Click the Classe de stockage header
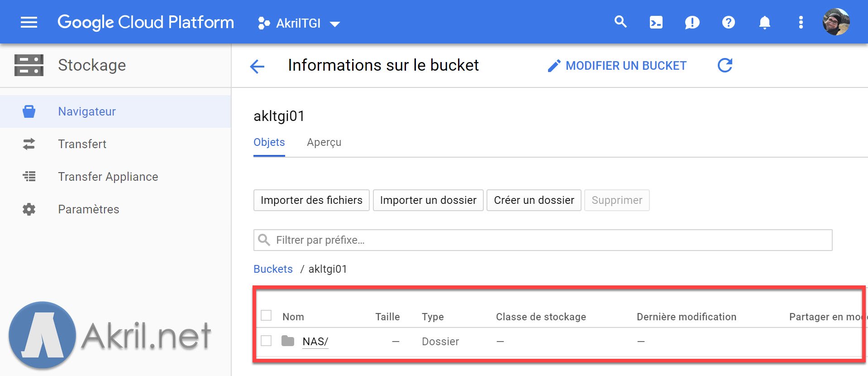Viewport: 868px width, 376px height. click(x=541, y=317)
